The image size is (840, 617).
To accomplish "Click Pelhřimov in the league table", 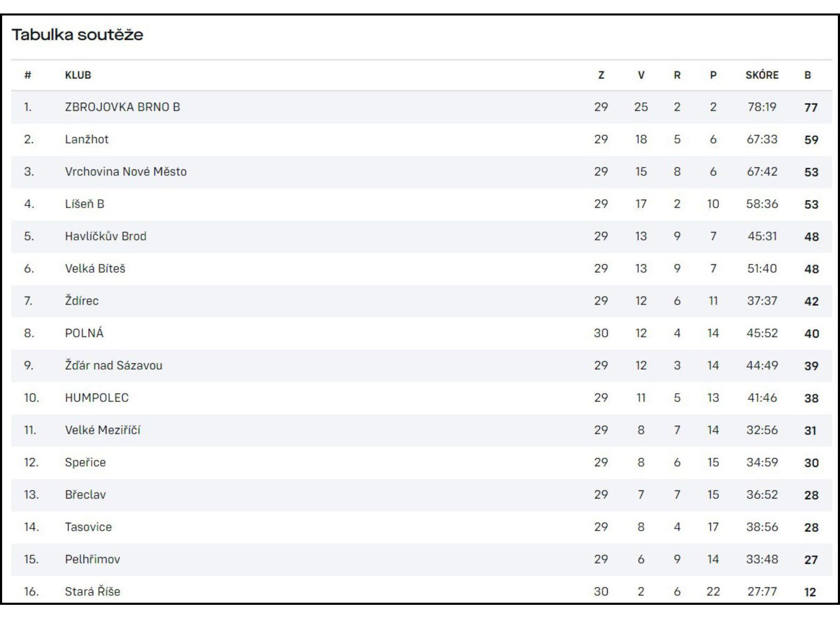I will (93, 559).
